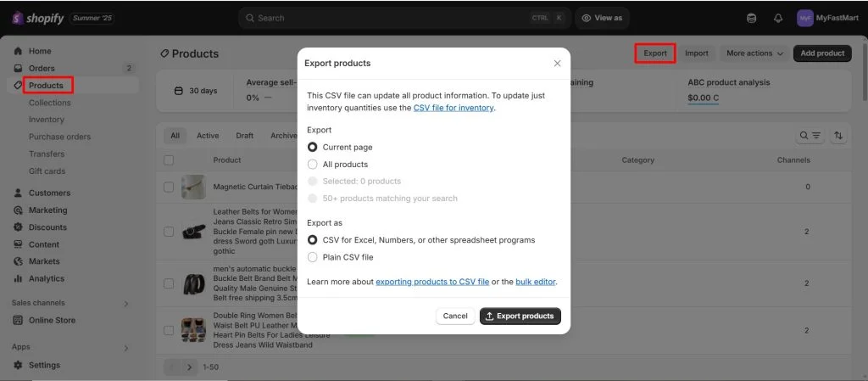
Task: Select the All products export option
Action: (312, 165)
